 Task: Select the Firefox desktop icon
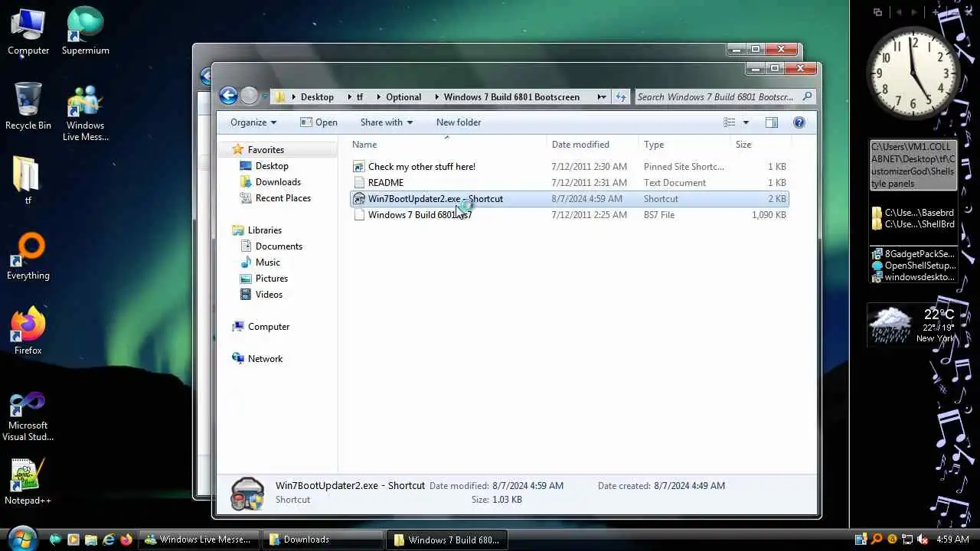pyautogui.click(x=28, y=331)
